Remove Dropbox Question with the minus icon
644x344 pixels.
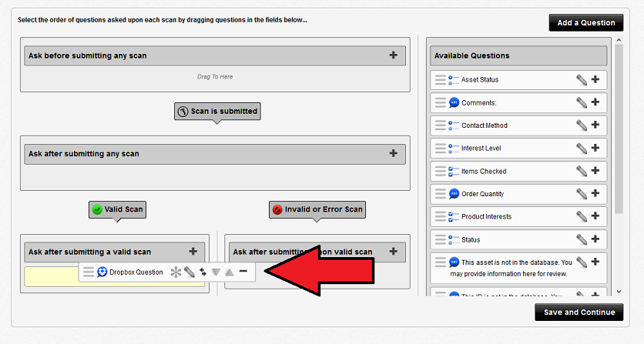click(243, 271)
